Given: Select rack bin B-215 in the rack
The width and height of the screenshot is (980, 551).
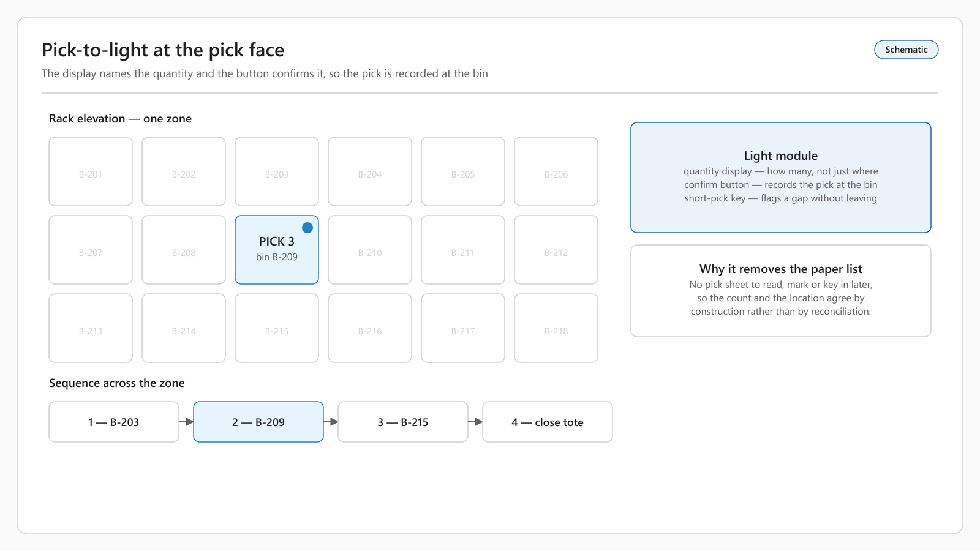Looking at the screenshot, I should 277,328.
